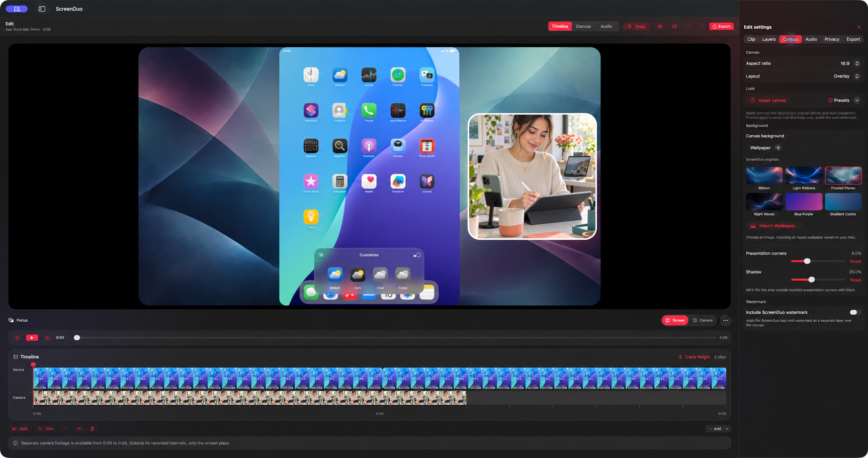868x458 pixels.
Task: Click the Timeline panel icon
Action: (16, 357)
